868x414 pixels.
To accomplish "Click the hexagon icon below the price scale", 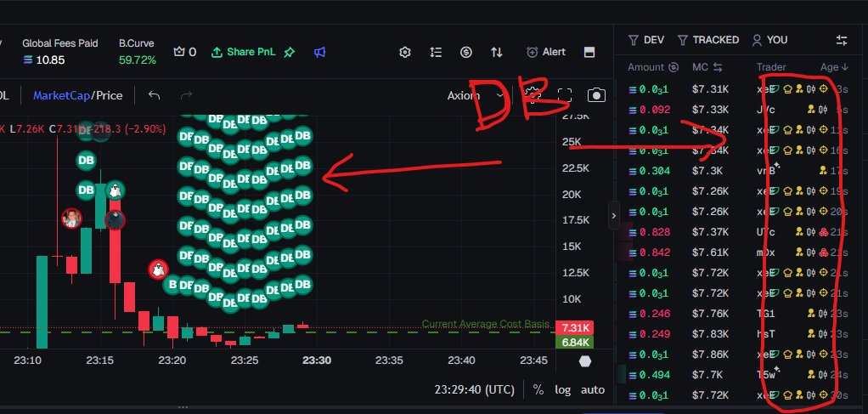I will [x=585, y=360].
